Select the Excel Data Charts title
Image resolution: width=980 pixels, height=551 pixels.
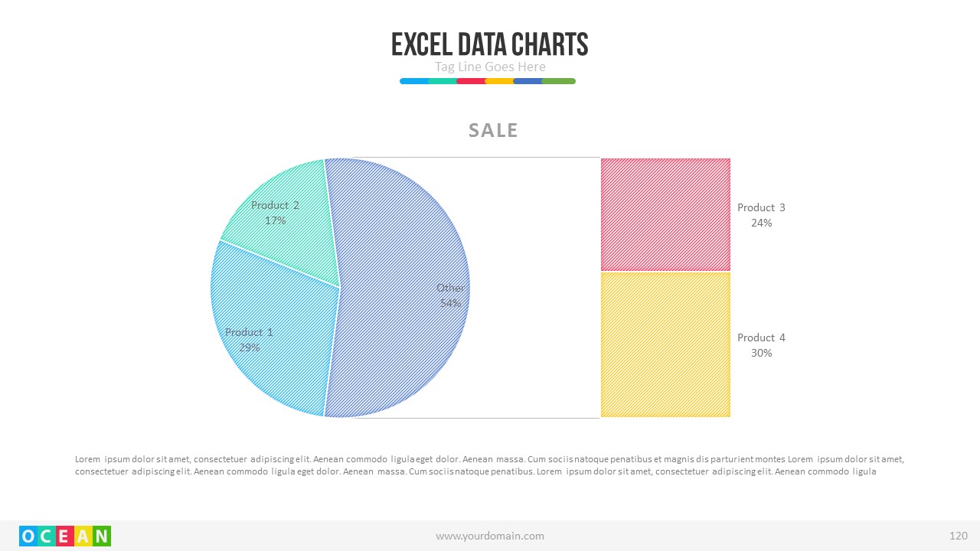click(490, 44)
